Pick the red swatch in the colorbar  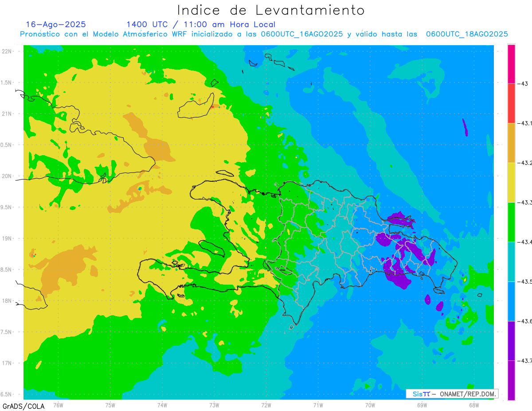511,103
